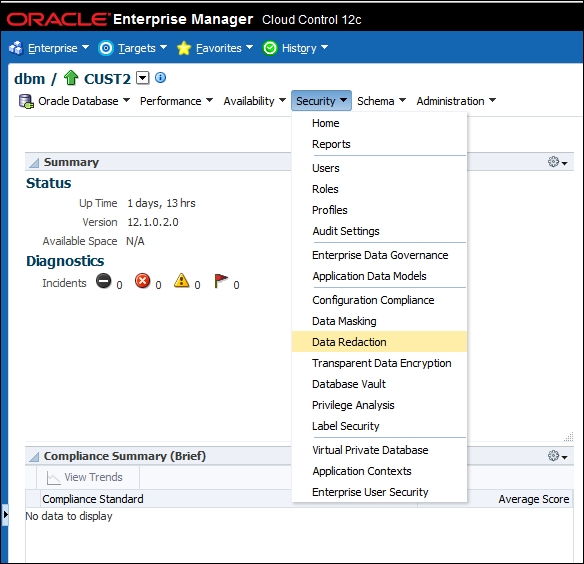The width and height of the screenshot is (584, 564).
Task: Select Privilege Analysis menu item
Action: pos(380,405)
